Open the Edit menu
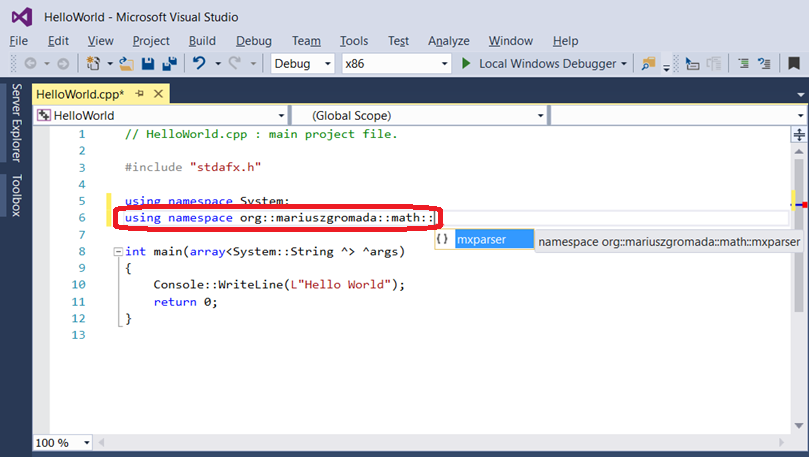 point(58,41)
